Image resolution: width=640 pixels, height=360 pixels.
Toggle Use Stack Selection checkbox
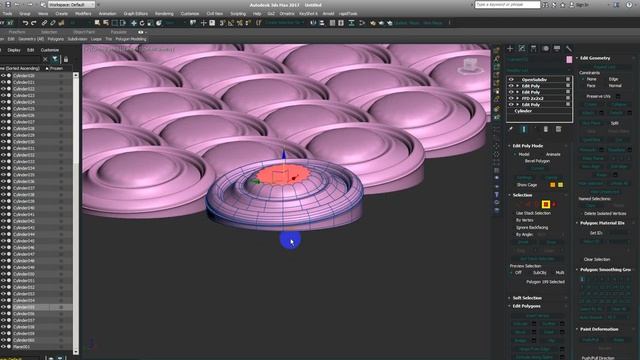click(x=513, y=213)
